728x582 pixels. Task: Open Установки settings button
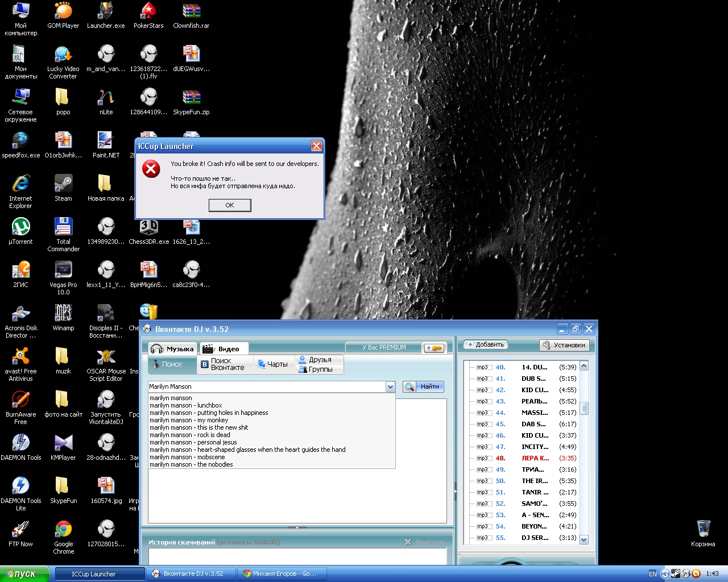(x=564, y=345)
